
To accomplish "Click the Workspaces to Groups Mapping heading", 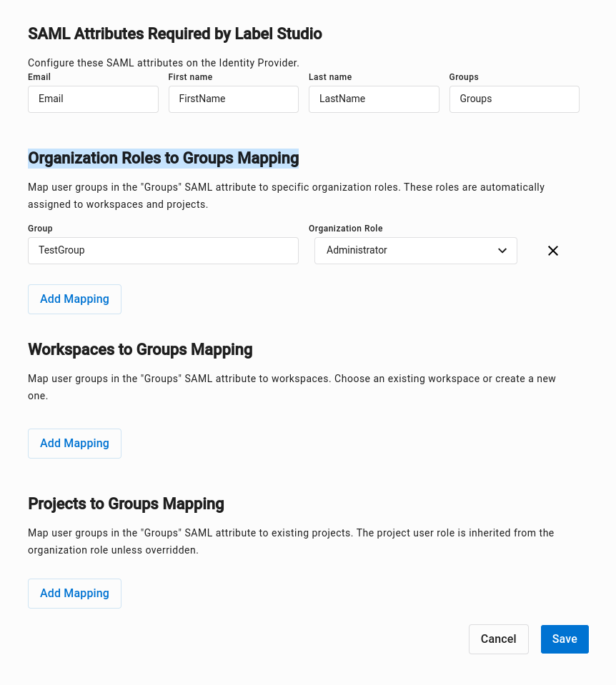I will tap(140, 349).
